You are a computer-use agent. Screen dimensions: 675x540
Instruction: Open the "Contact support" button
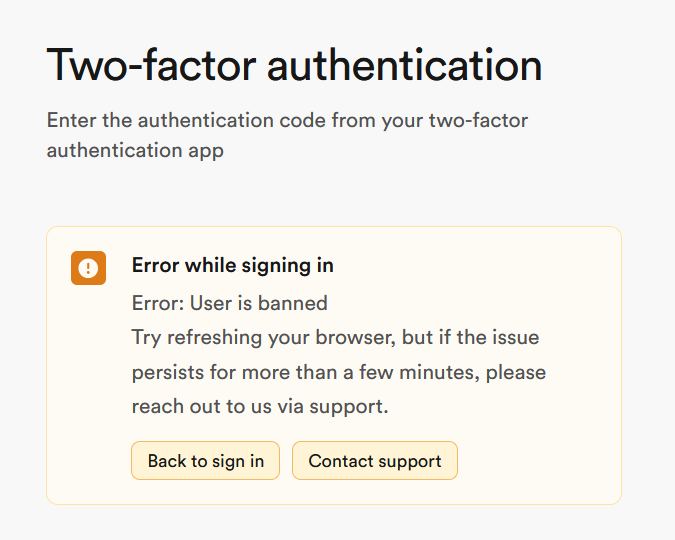(375, 461)
